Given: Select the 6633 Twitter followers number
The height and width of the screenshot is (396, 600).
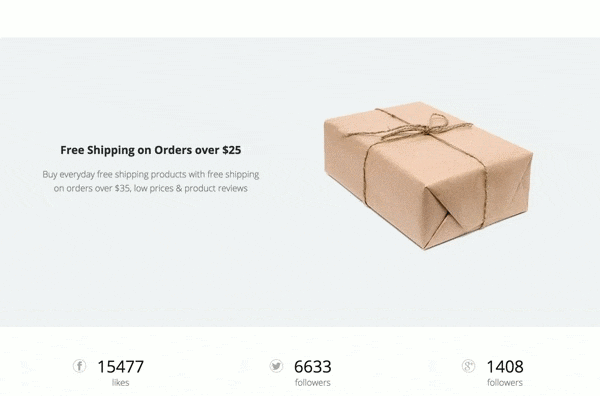Looking at the screenshot, I should click(313, 367).
